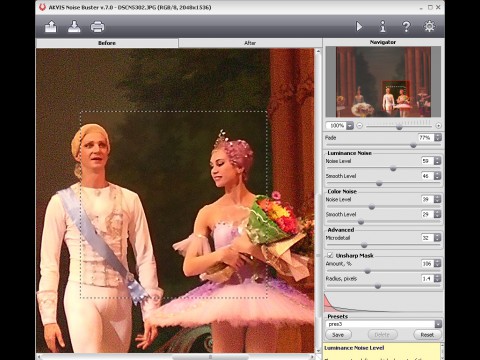This screenshot has width=480, height=360.
Task: Open help via the question mark icon
Action: click(x=406, y=26)
